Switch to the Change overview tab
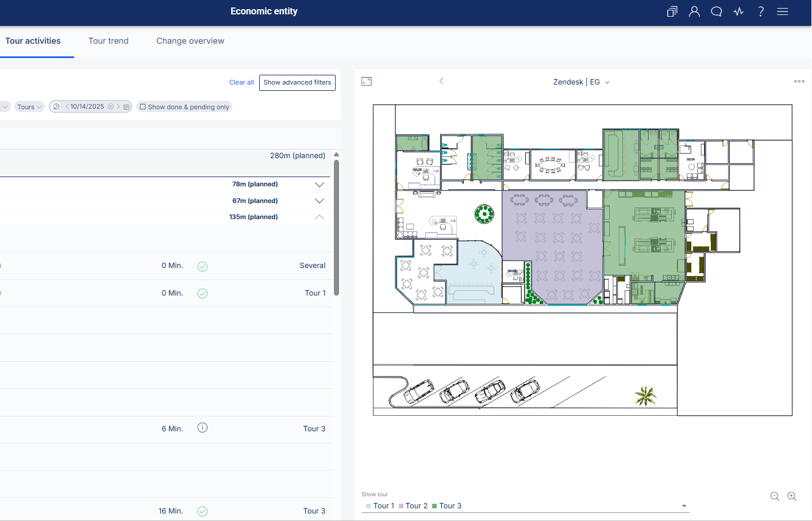This screenshot has width=812, height=521. (190, 41)
